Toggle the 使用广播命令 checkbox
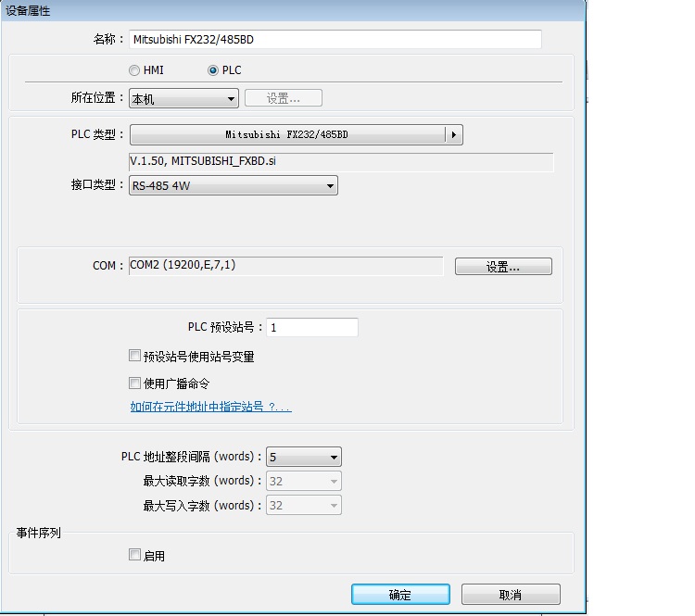Screen dimensions: 695x616 [x=135, y=383]
